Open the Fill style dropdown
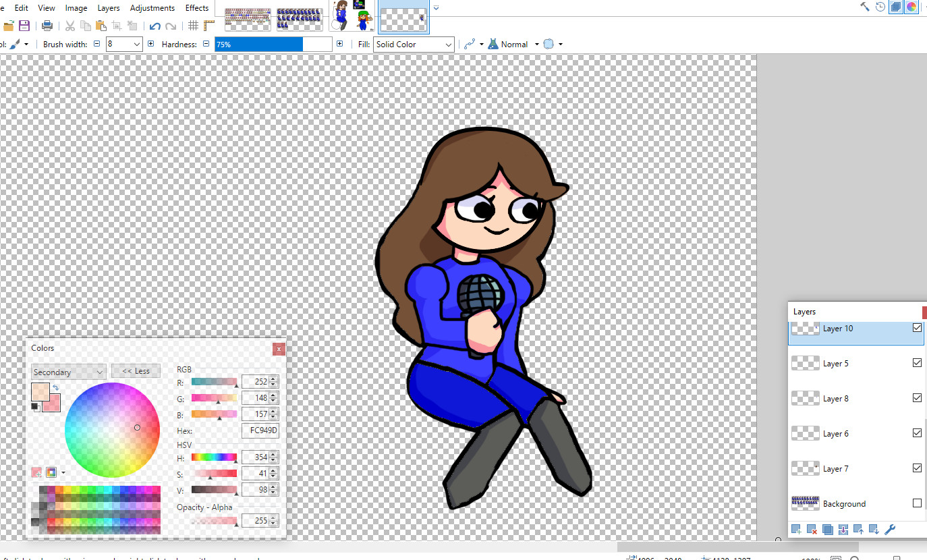The width and height of the screenshot is (927, 560). point(414,44)
